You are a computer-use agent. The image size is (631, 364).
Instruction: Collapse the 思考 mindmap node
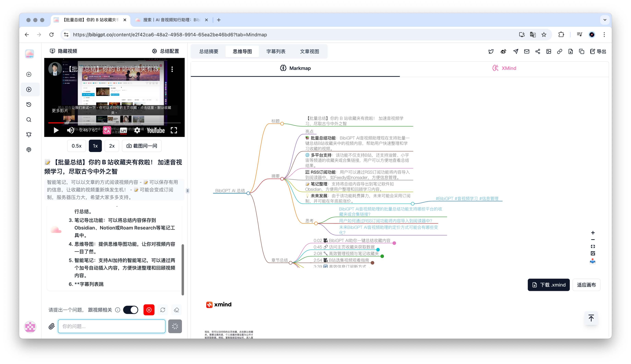click(x=316, y=223)
